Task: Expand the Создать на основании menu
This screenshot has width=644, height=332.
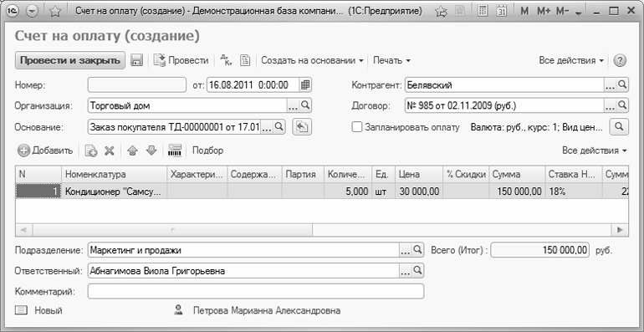Action: [x=312, y=60]
